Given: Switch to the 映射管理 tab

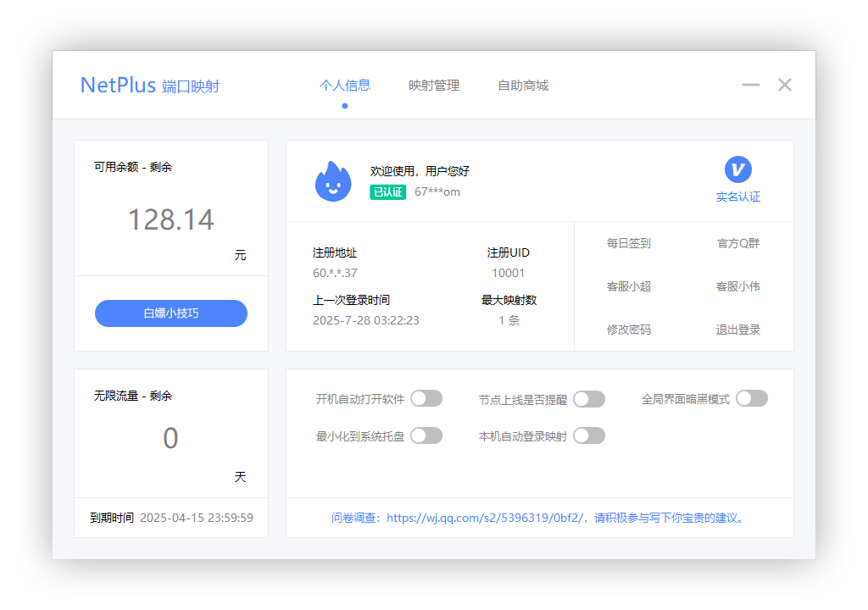Looking at the screenshot, I should [434, 85].
